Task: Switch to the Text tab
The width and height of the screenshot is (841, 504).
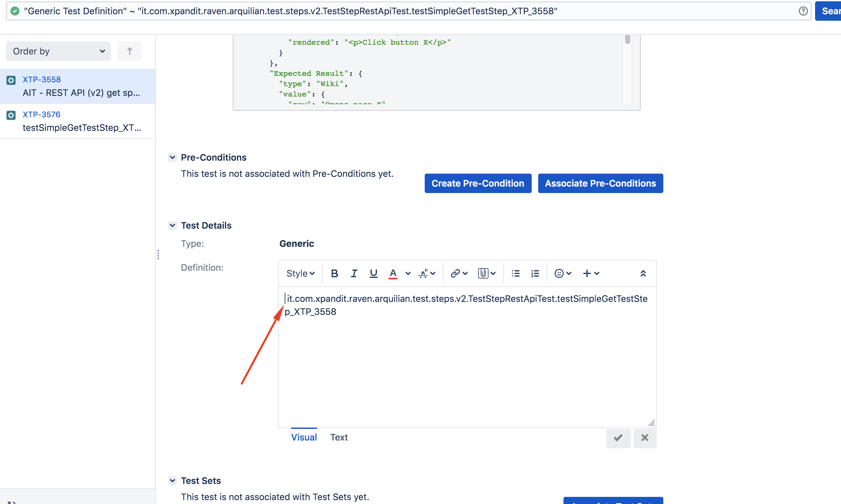Action: (x=338, y=437)
